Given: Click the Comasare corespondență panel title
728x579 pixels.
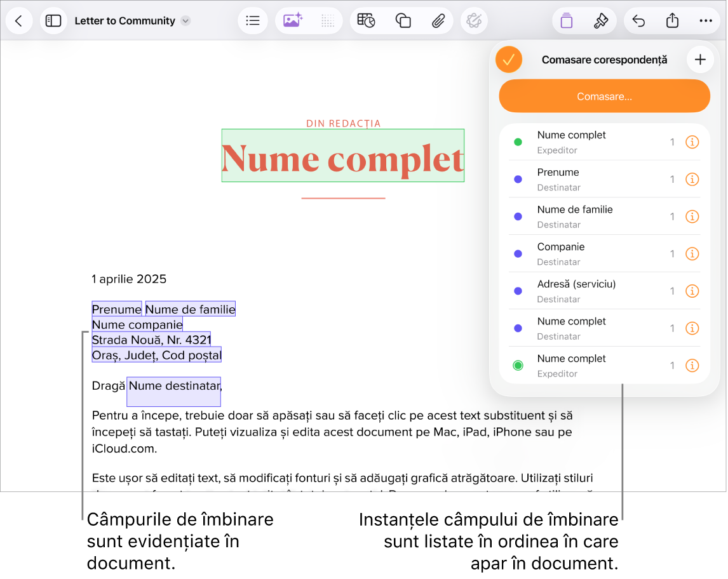Looking at the screenshot, I should 605,60.
